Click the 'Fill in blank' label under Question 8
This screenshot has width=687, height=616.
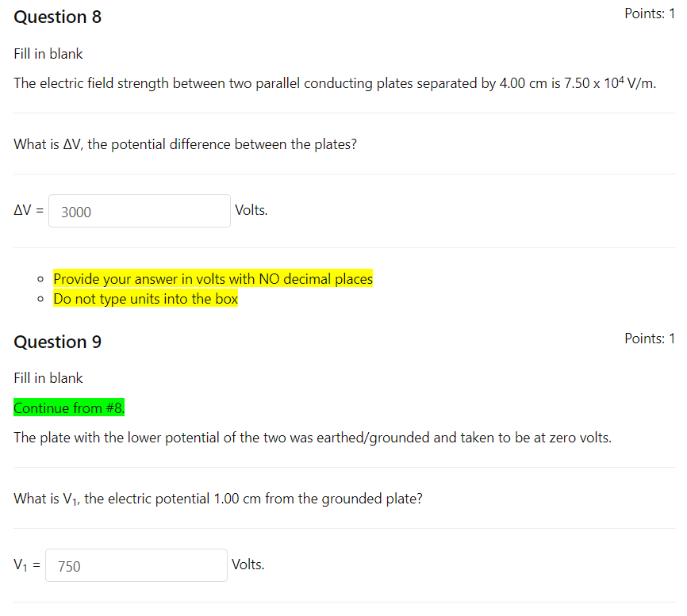[x=48, y=54]
